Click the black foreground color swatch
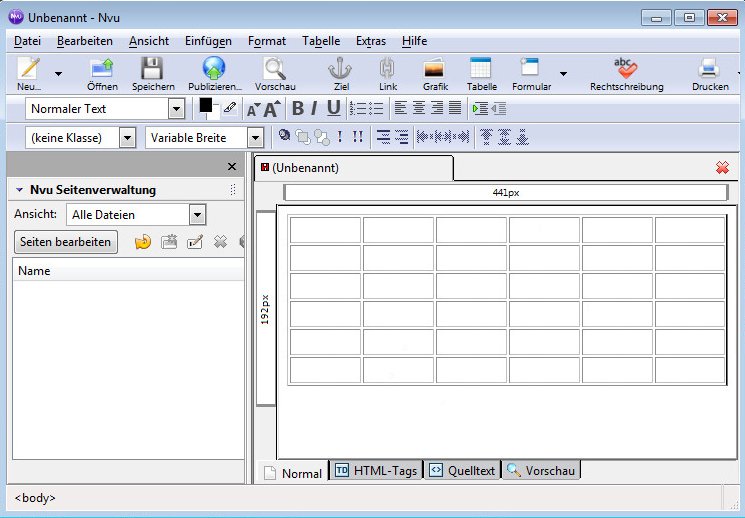This screenshot has height=518, width=745. pyautogui.click(x=205, y=105)
